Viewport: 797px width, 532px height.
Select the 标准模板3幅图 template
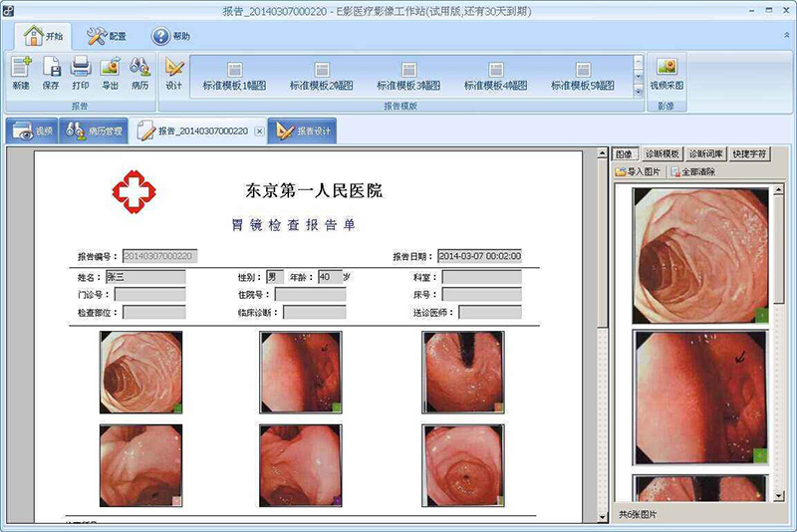point(408,77)
